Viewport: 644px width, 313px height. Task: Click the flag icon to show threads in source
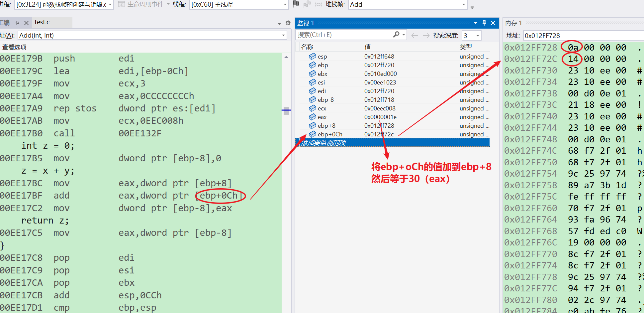pyautogui.click(x=296, y=4)
